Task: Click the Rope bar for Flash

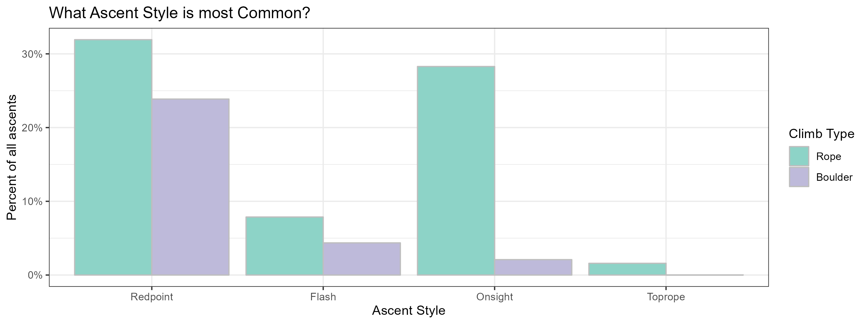Action: click(x=284, y=246)
